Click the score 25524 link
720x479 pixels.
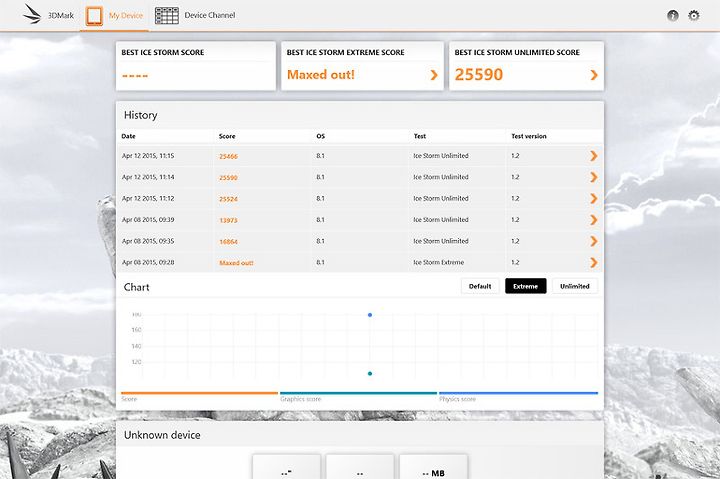[x=228, y=199]
